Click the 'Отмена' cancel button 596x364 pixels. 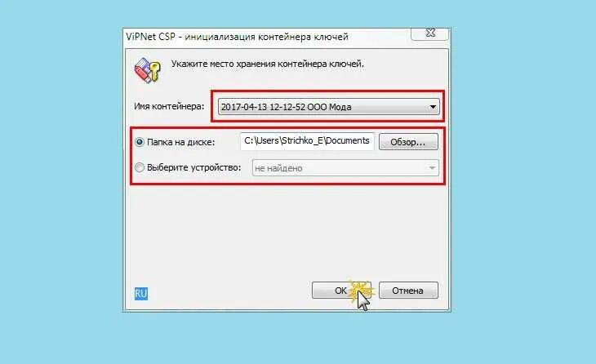tap(408, 291)
